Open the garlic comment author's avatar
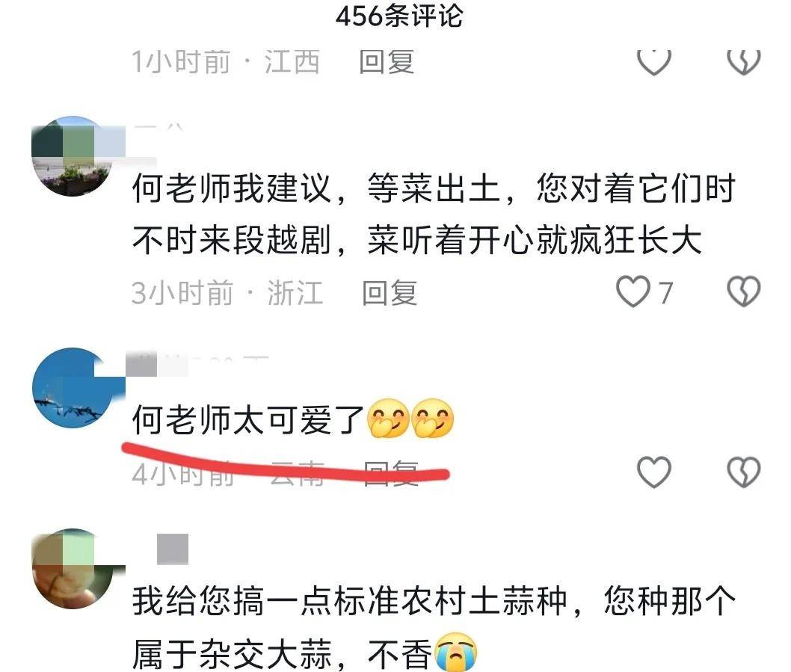The image size is (791, 672). pos(73,569)
